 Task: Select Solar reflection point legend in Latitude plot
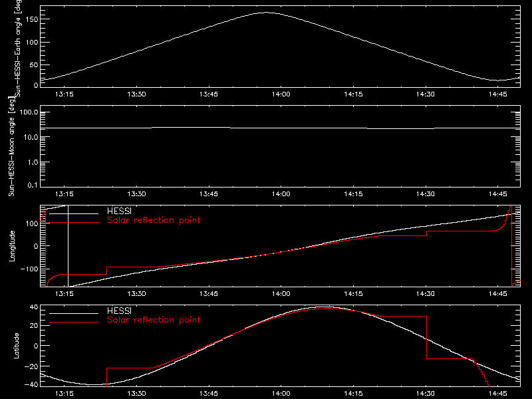click(x=154, y=320)
